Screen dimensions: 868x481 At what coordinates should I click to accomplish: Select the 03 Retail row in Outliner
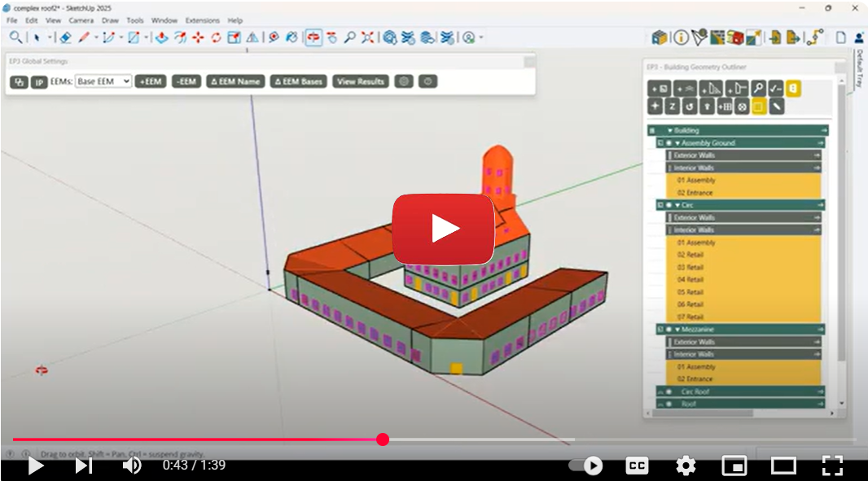[743, 267]
